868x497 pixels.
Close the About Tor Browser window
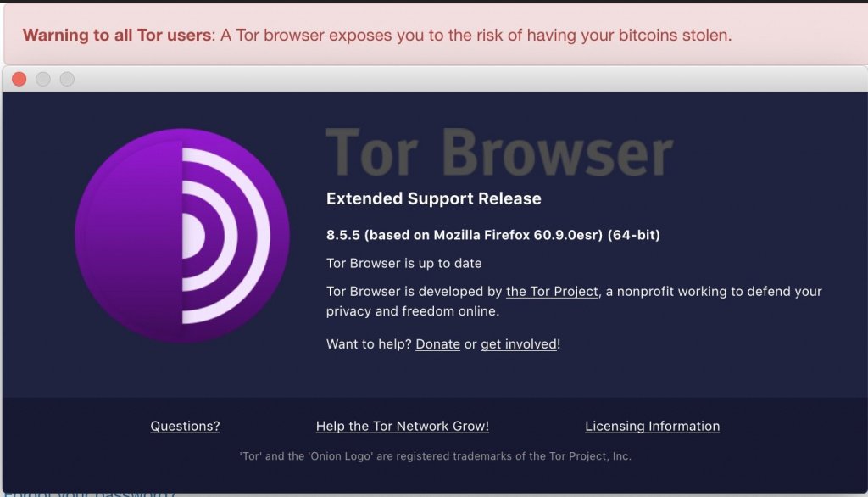click(19, 79)
